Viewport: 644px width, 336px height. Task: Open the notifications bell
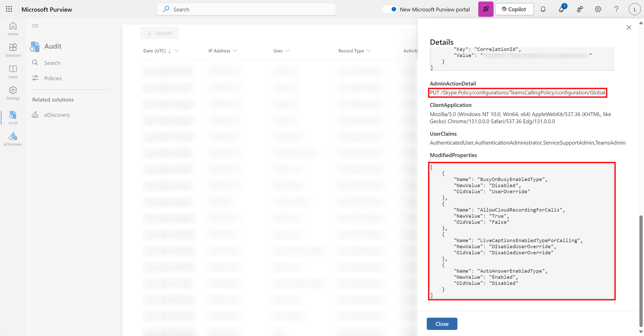pyautogui.click(x=543, y=9)
